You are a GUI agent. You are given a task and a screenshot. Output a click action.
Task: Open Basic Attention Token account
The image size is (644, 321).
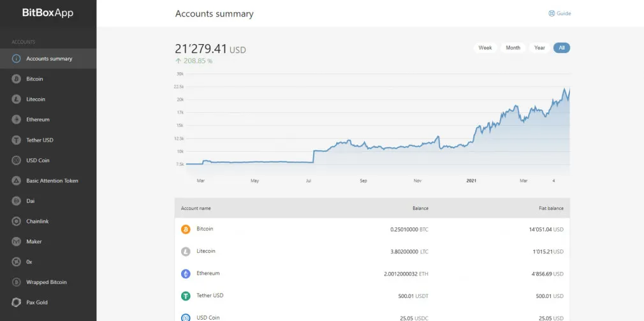point(48,181)
